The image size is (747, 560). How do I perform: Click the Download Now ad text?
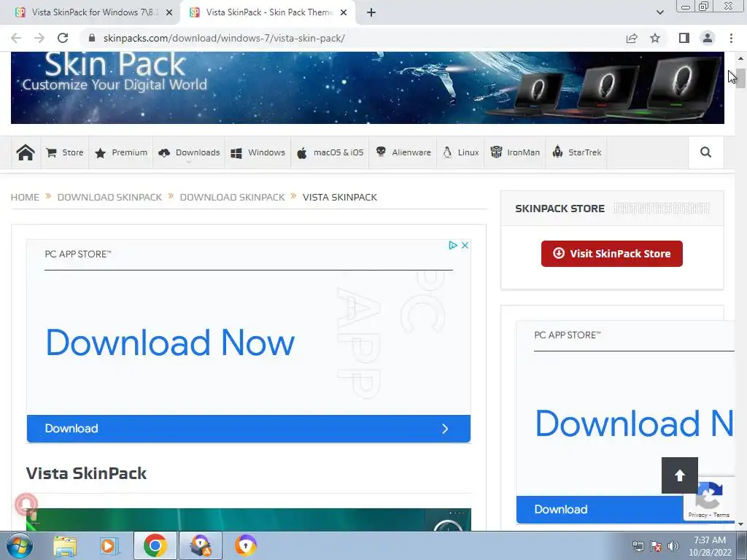[x=170, y=343]
